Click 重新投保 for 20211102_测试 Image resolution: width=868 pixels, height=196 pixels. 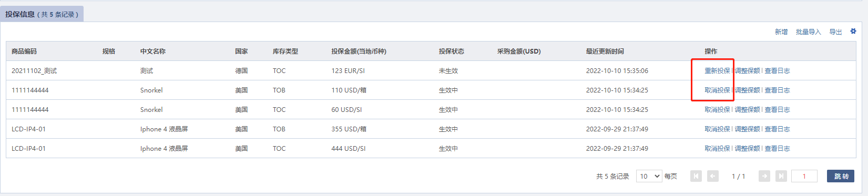[x=717, y=70]
